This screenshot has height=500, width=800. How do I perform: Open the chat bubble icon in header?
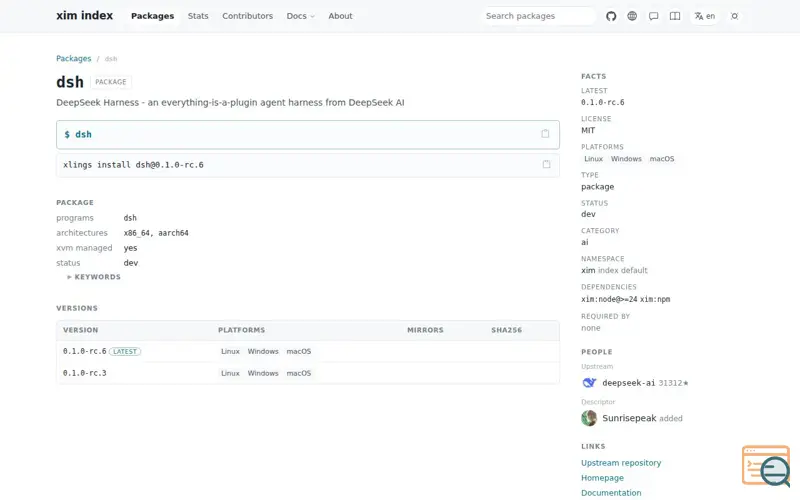[x=654, y=16]
